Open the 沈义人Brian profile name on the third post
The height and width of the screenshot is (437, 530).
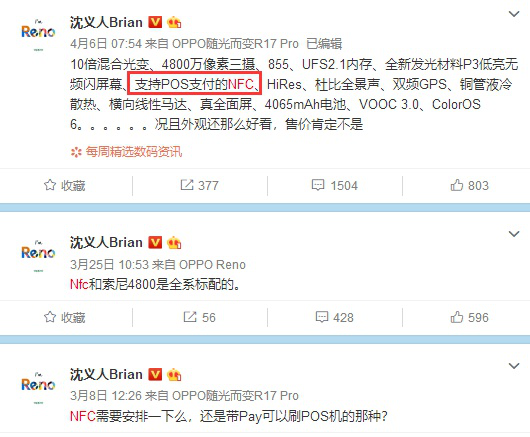106,374
